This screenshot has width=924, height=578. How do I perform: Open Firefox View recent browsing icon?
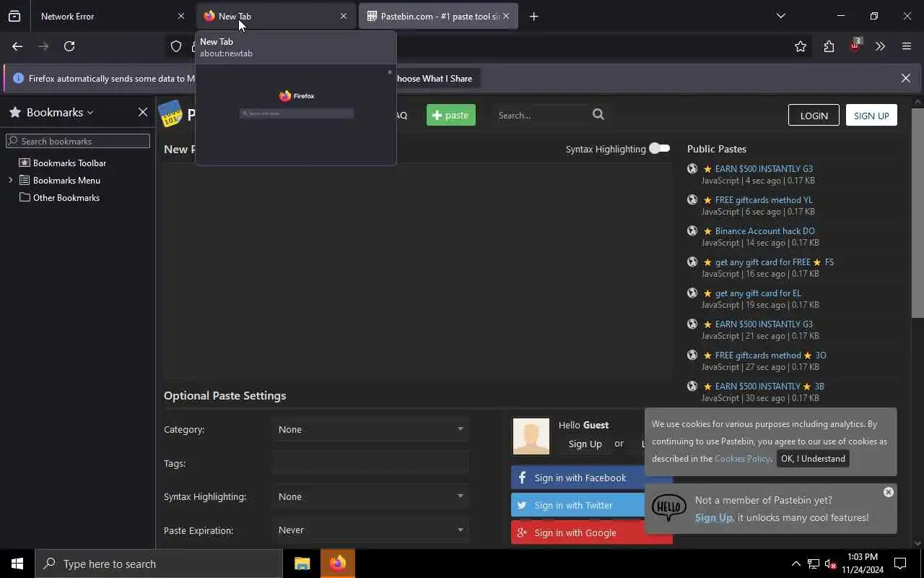(14, 16)
